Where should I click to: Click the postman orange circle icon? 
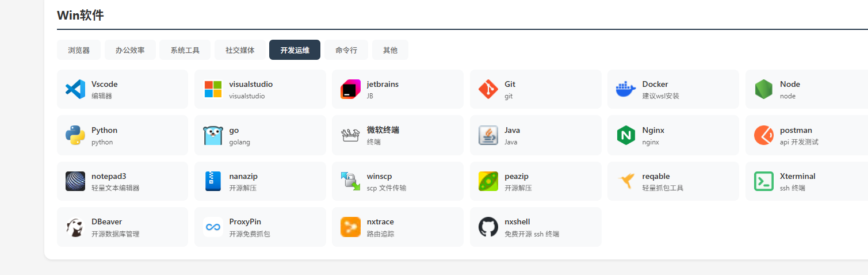(x=764, y=135)
